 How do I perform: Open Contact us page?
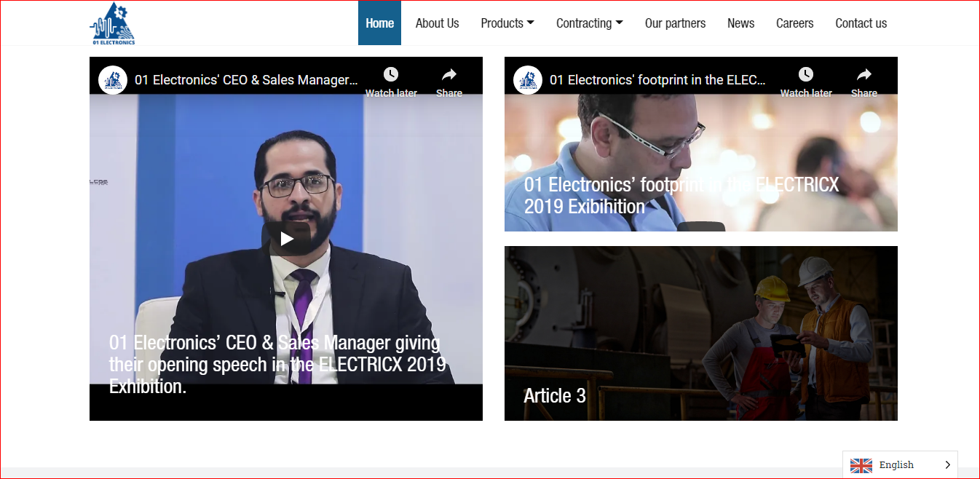coord(861,23)
